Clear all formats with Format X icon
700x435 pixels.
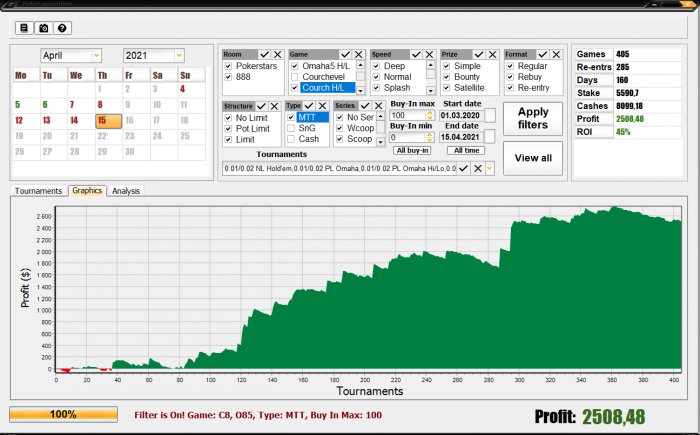[556, 54]
